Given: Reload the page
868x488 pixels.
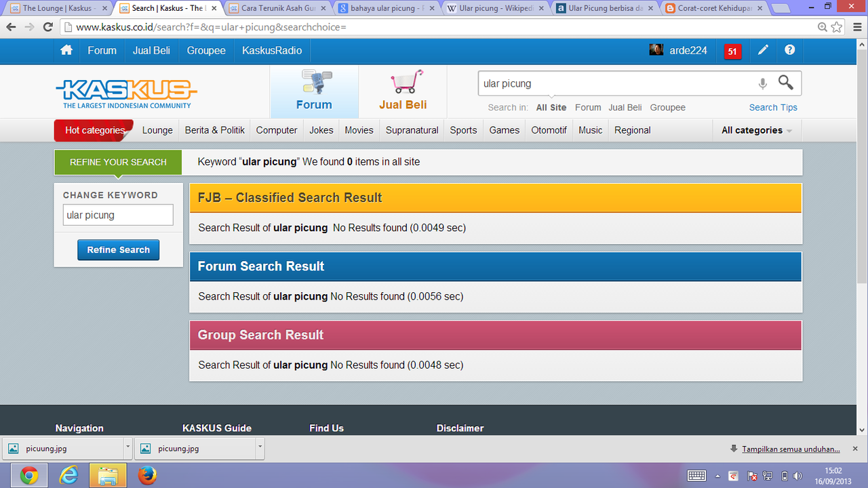Looking at the screenshot, I should 47,27.
